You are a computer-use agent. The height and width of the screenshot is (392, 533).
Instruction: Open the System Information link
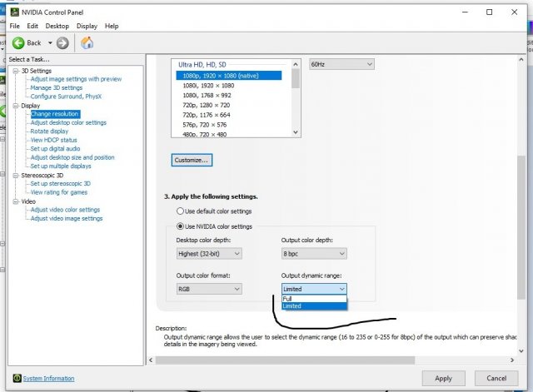tap(48, 379)
